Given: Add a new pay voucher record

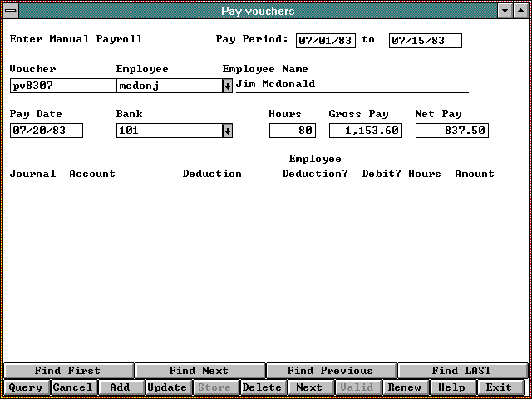Looking at the screenshot, I should (x=121, y=387).
